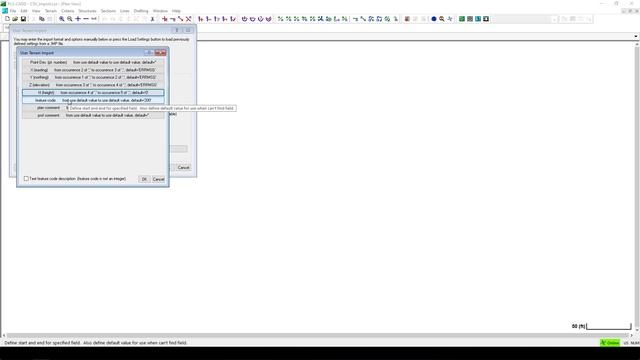Click the help question-mark button in front dialog title
The height and width of the screenshot is (360, 640).
(149, 53)
